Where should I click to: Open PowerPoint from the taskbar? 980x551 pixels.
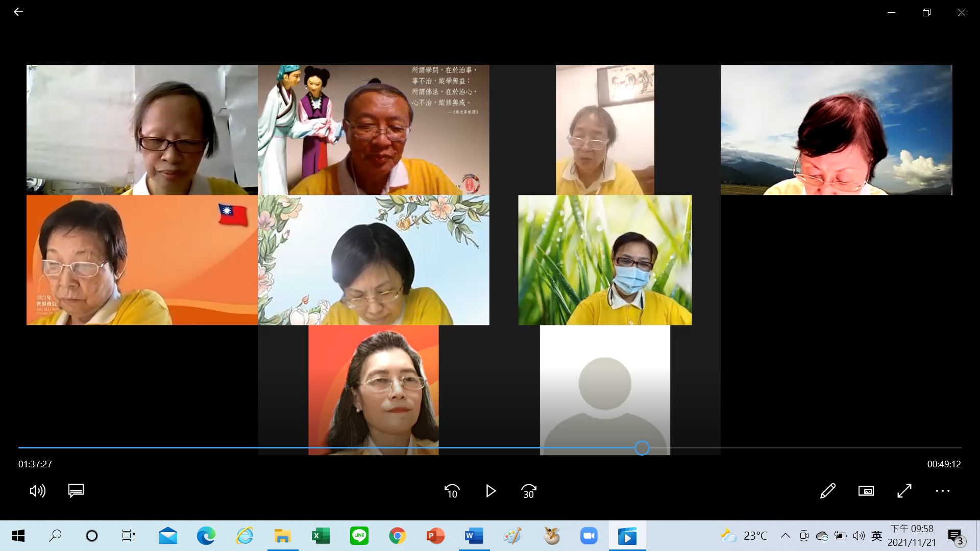(435, 536)
